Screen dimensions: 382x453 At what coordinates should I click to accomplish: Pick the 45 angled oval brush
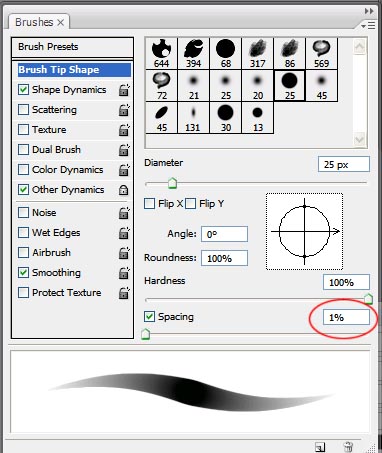pos(162,118)
